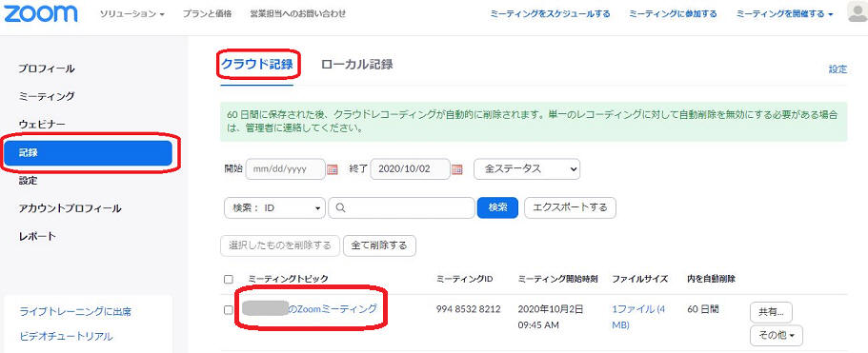Click the 2020年10月2日 09:45 AM start time
The width and height of the screenshot is (868, 353).
click(551, 317)
